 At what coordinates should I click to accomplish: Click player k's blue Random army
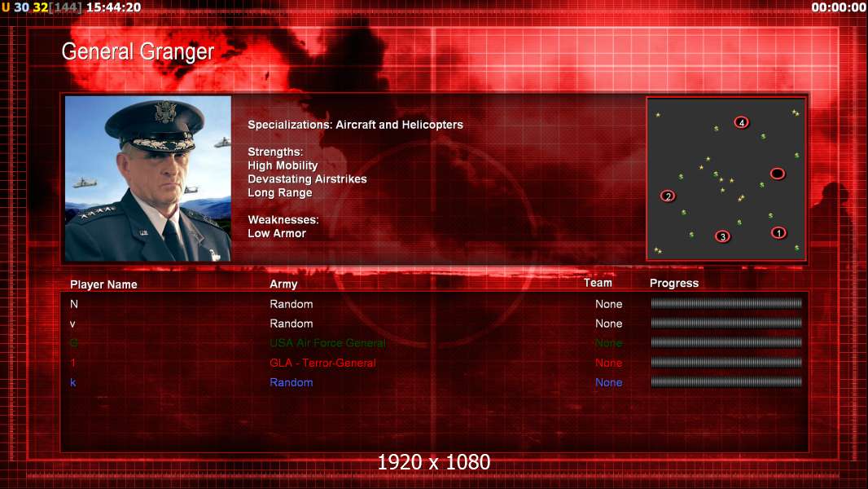tap(292, 382)
